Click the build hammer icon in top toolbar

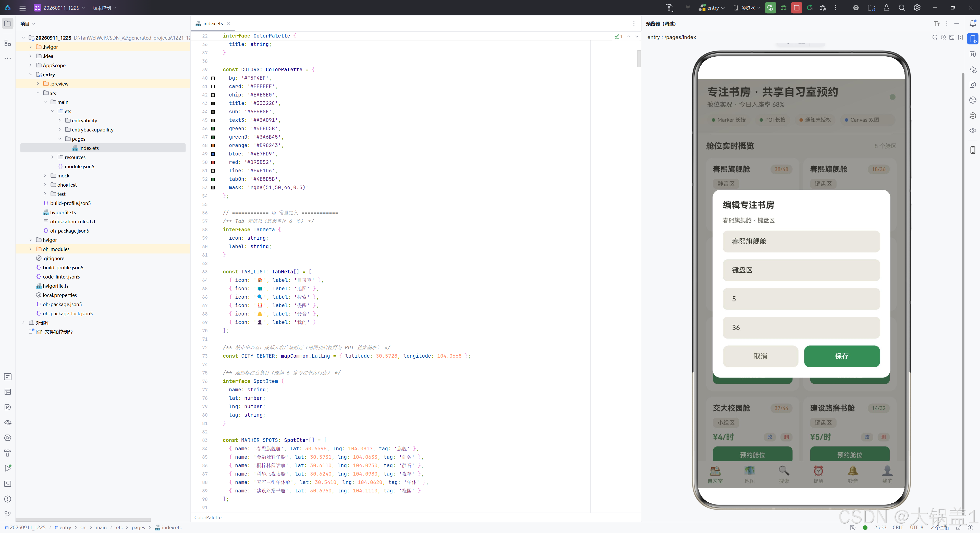coord(669,8)
